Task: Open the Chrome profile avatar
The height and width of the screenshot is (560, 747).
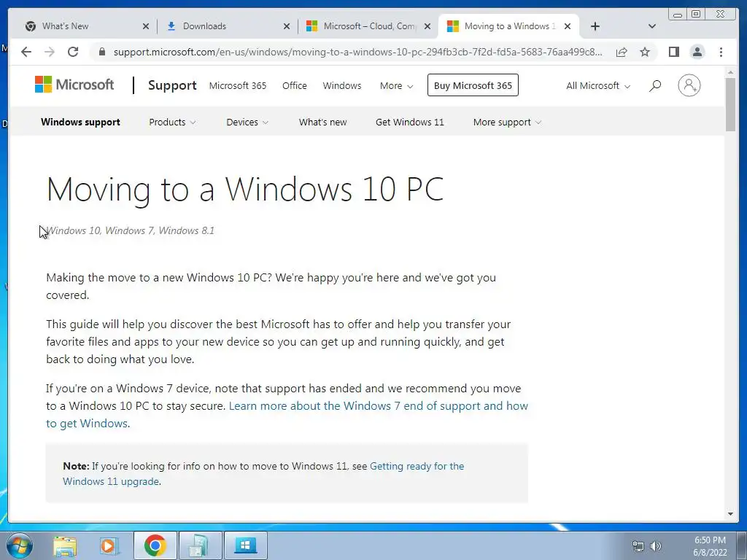Action: (x=697, y=52)
